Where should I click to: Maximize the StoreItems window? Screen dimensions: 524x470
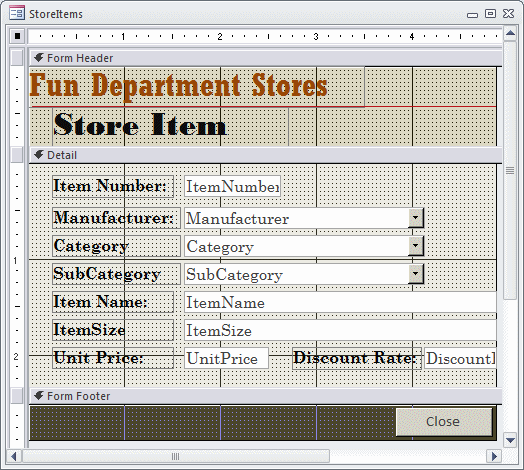[x=490, y=14]
